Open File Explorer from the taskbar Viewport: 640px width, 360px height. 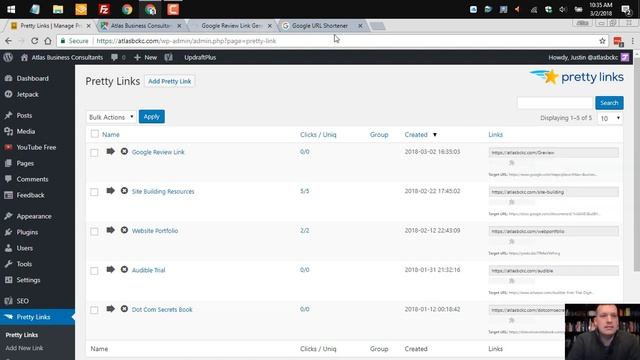[58, 9]
